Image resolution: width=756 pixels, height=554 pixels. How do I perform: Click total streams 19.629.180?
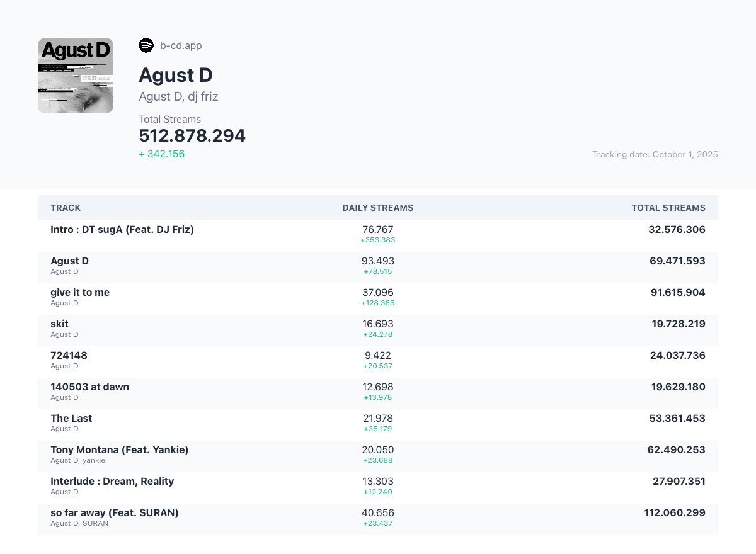point(679,387)
